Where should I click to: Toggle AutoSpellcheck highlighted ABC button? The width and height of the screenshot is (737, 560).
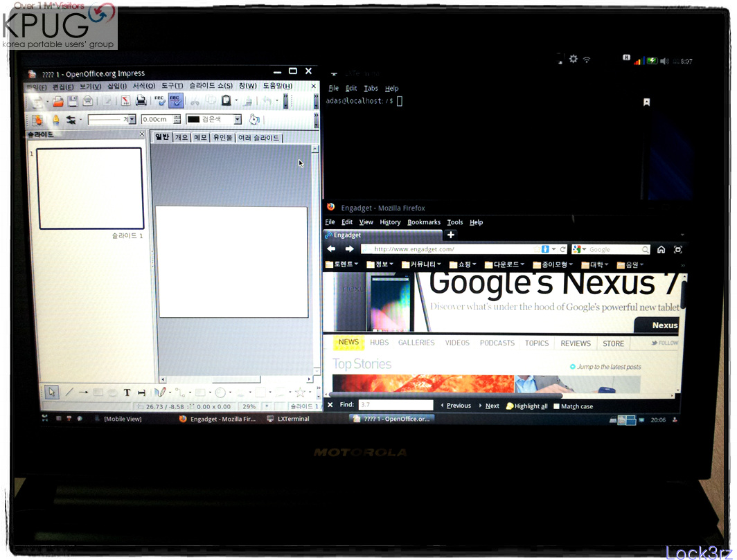coord(175,100)
